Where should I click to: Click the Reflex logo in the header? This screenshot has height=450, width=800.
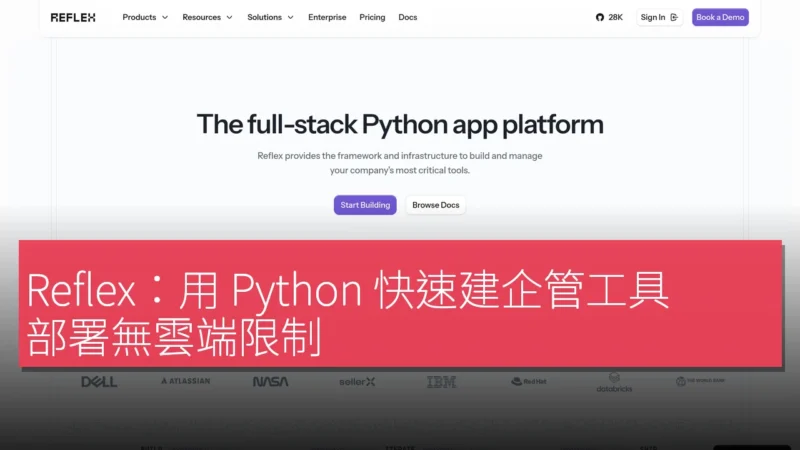pyautogui.click(x=73, y=17)
